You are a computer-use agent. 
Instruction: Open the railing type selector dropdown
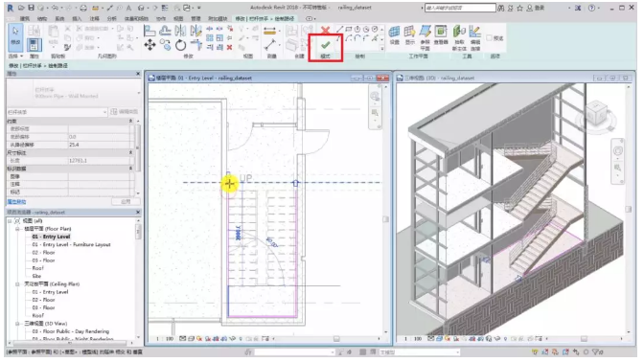tap(138, 93)
